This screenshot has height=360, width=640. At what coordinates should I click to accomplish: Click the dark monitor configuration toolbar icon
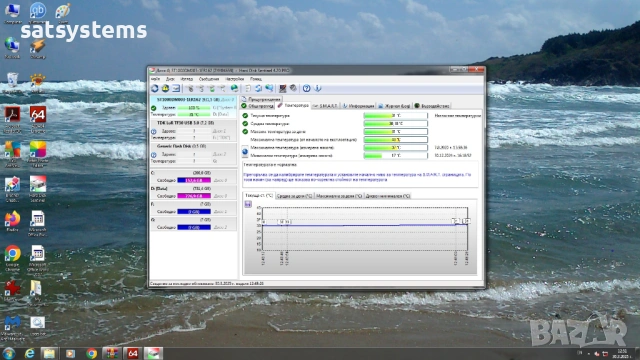click(x=282, y=88)
